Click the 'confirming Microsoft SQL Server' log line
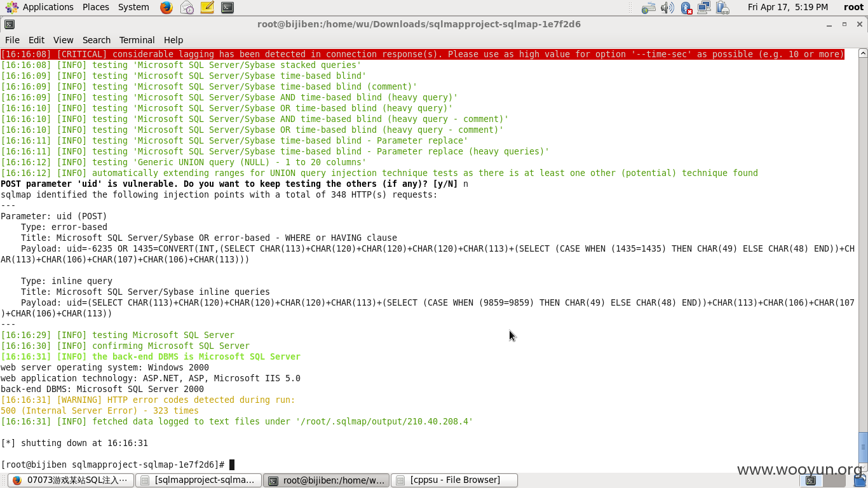Viewport: 868px width, 488px height. pyautogui.click(x=125, y=346)
